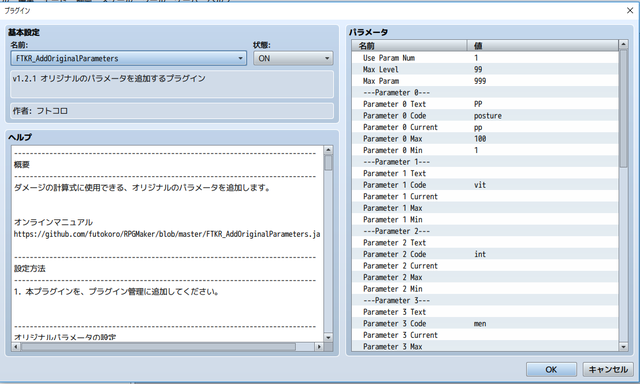Click the value 999 for Max Param
Image resolution: width=640 pixels, height=384 pixels.
pyautogui.click(x=480, y=81)
